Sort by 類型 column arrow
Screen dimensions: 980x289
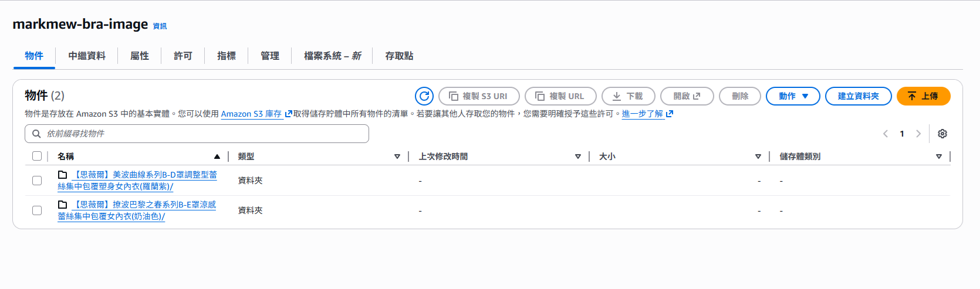click(x=397, y=157)
